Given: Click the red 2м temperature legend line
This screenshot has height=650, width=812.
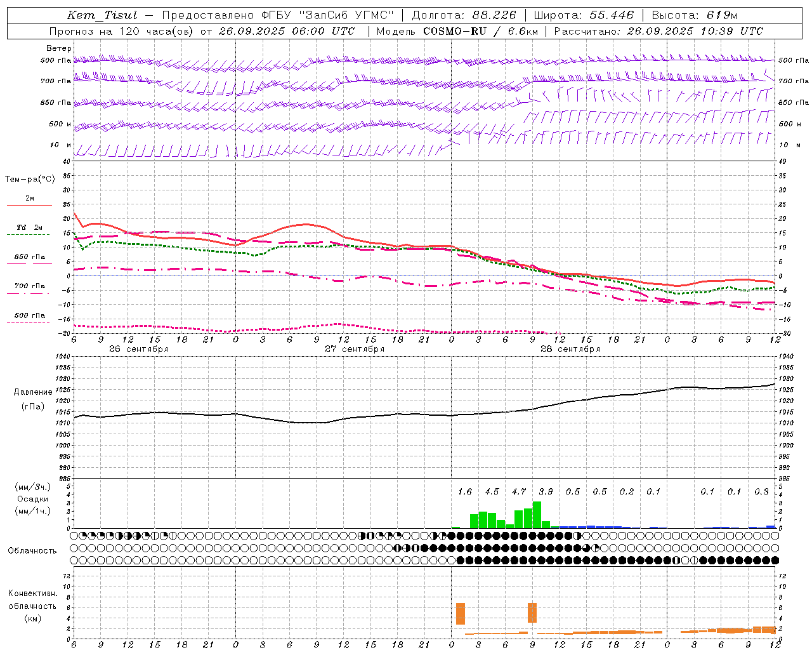Looking at the screenshot, I should pyautogui.click(x=29, y=205).
